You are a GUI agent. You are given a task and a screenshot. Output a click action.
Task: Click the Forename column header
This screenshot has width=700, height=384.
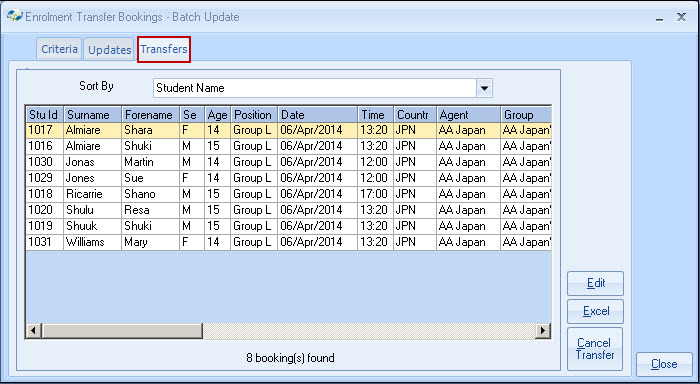(x=150, y=115)
